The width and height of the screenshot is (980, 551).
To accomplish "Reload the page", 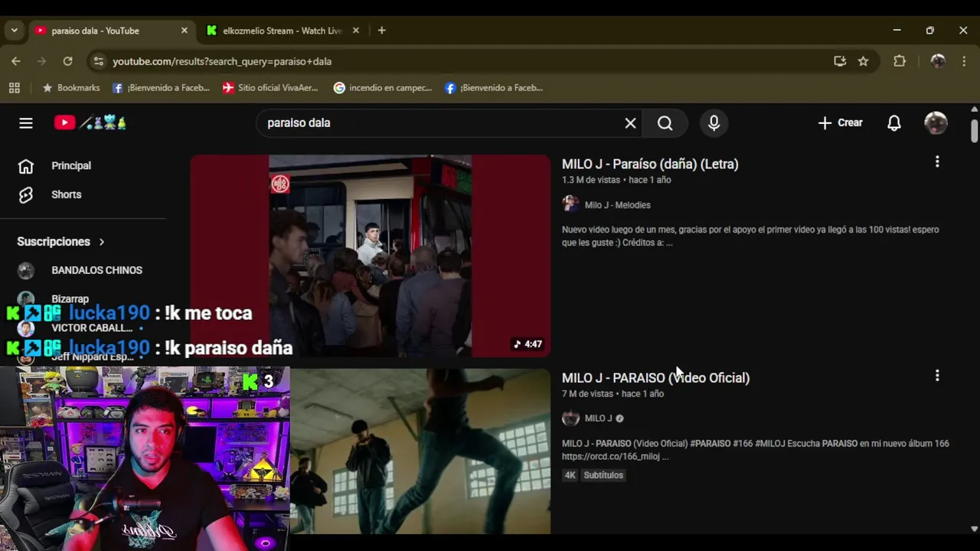I will point(67,61).
